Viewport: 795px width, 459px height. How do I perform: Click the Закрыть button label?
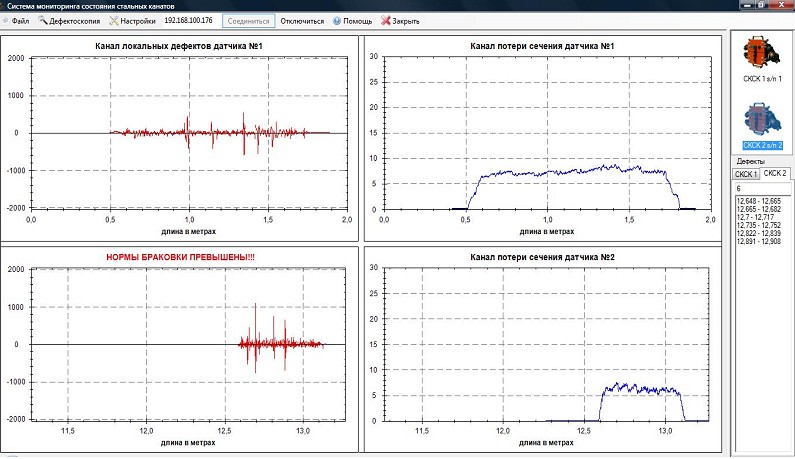coord(406,21)
